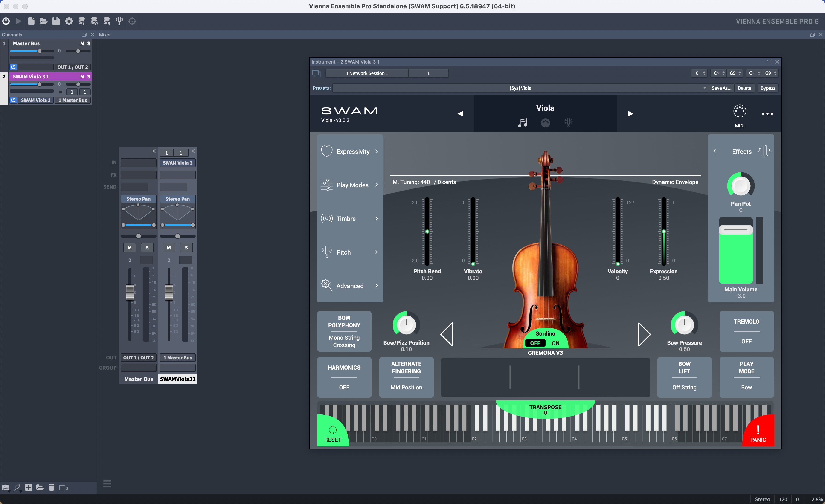Open the Bow Lift Off String selector
This screenshot has height=504, width=825.
[x=684, y=377]
